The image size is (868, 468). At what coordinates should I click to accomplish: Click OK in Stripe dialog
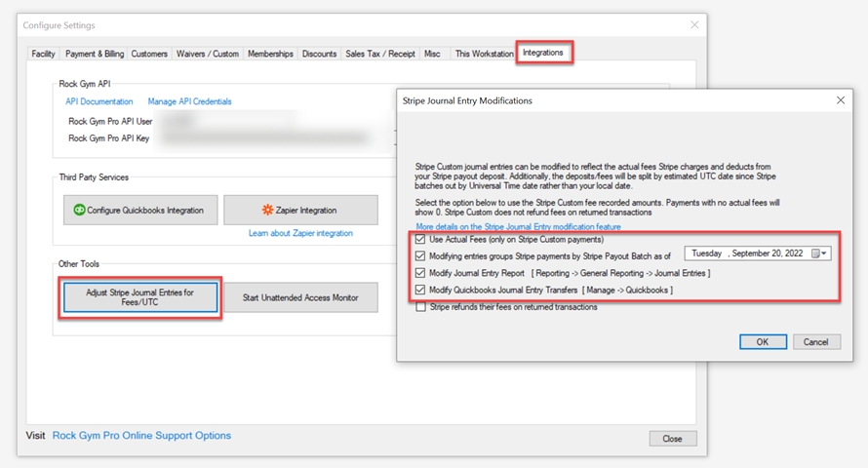(x=763, y=342)
